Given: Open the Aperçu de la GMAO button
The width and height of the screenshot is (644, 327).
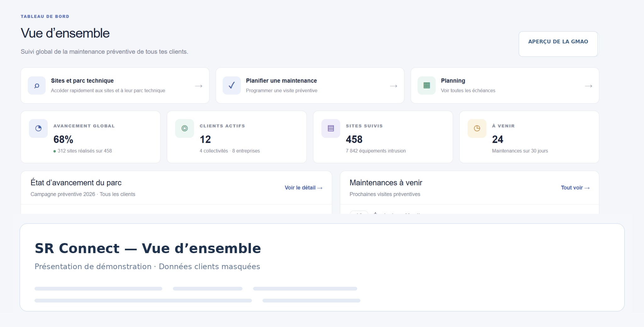Looking at the screenshot, I should click(x=558, y=44).
